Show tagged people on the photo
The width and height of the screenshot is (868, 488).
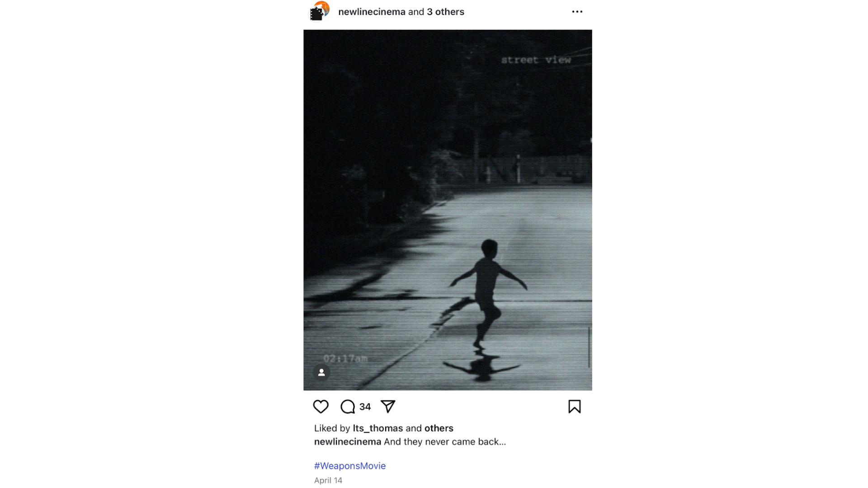[x=321, y=372]
